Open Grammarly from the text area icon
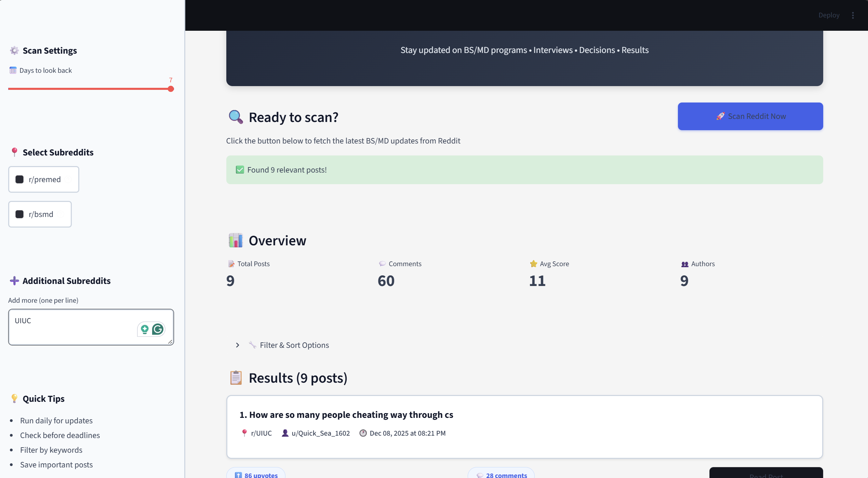The image size is (868, 478). click(158, 329)
